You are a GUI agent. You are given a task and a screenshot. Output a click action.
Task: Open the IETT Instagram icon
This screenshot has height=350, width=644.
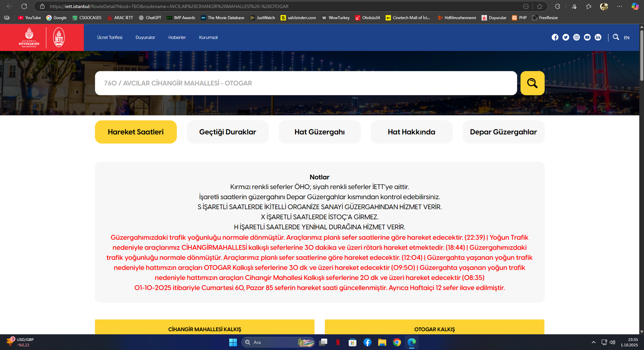(576, 37)
